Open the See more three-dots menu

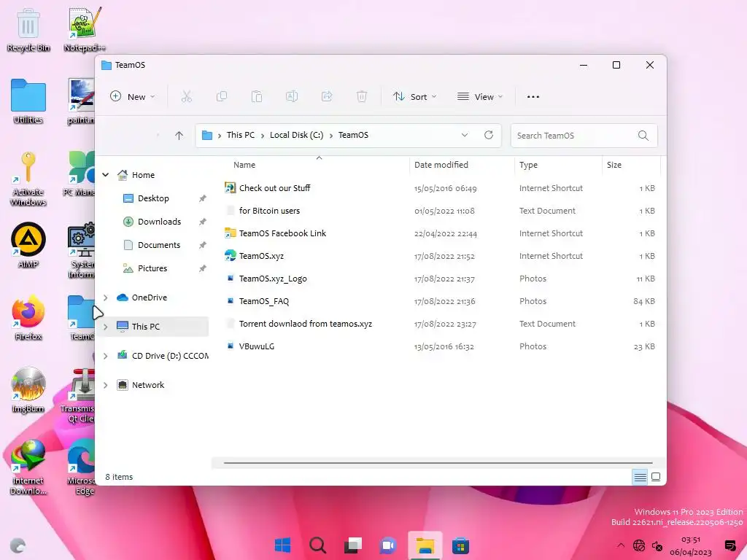[533, 97]
